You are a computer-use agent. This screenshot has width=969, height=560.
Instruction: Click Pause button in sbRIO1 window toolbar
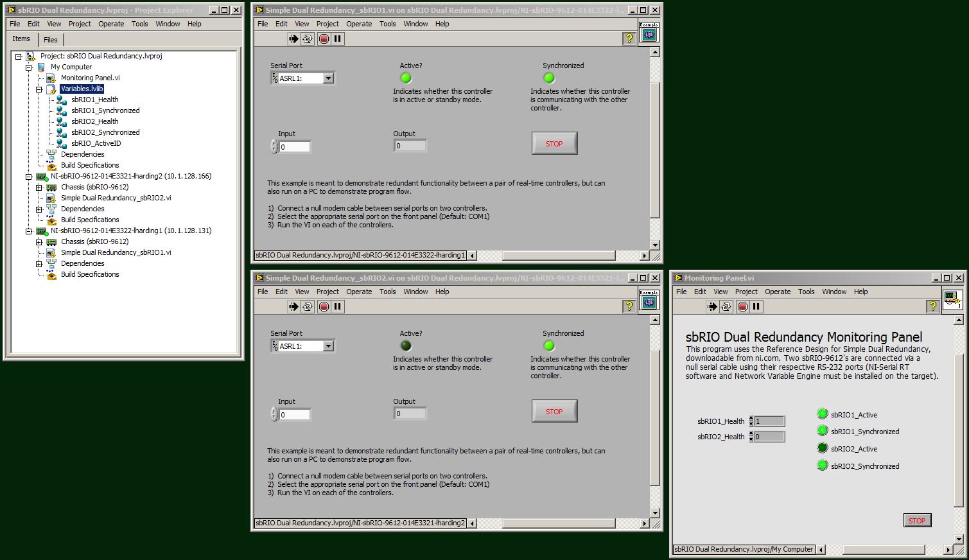[x=338, y=39]
